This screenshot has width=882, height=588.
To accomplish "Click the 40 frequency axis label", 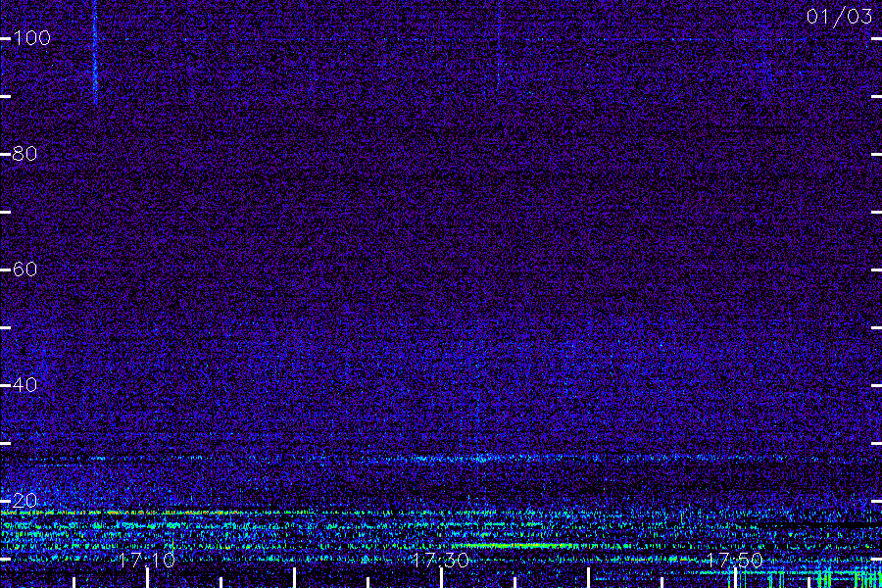I will [x=24, y=385].
